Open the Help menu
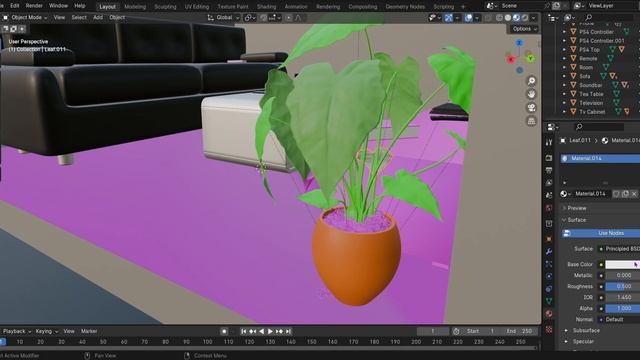Screen dimensions: 640x360 click(x=80, y=6)
